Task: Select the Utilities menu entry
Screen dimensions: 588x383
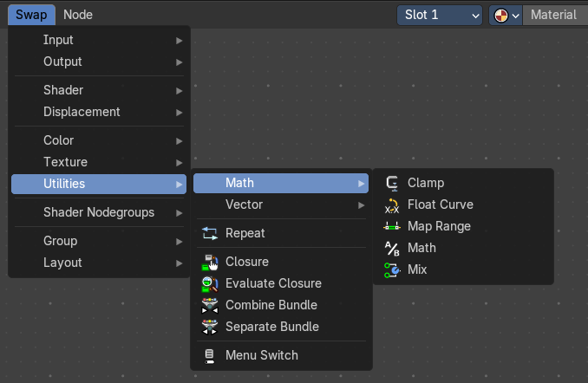Action: [99, 184]
